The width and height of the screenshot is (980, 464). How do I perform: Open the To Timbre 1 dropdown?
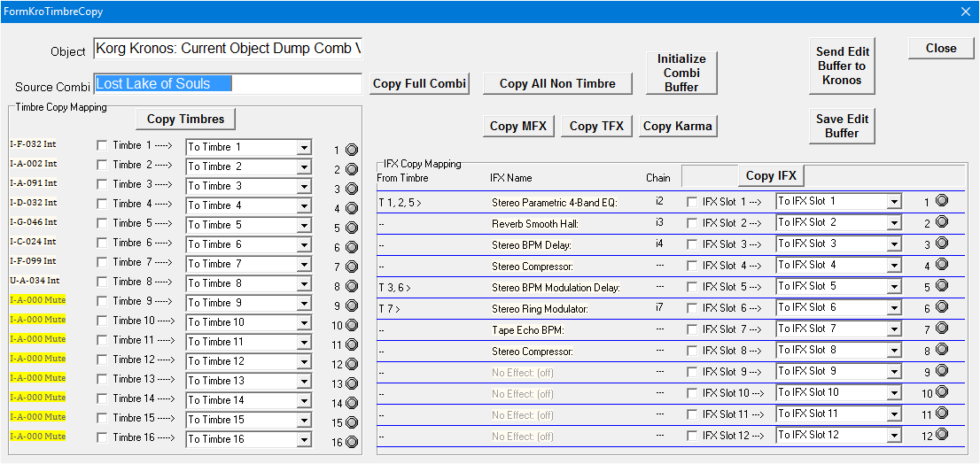click(304, 148)
